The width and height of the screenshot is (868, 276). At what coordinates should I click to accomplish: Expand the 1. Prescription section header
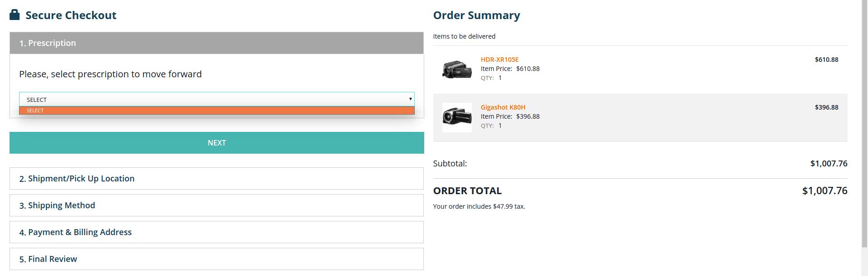(x=217, y=43)
